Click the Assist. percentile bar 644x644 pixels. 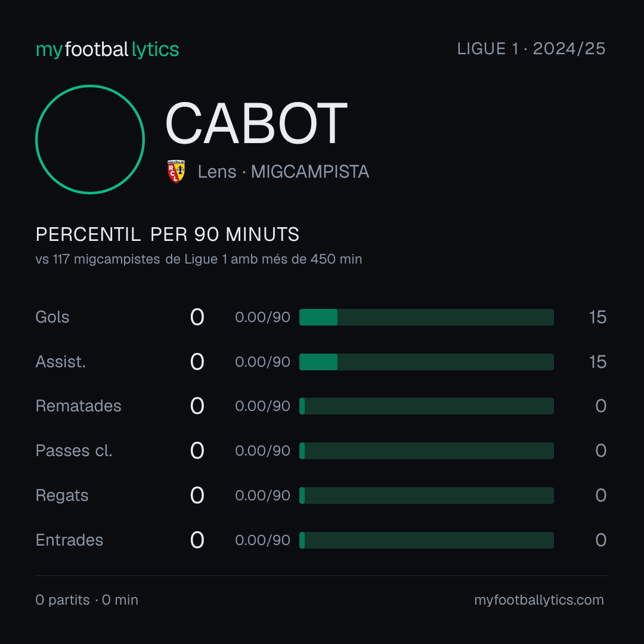tap(426, 362)
